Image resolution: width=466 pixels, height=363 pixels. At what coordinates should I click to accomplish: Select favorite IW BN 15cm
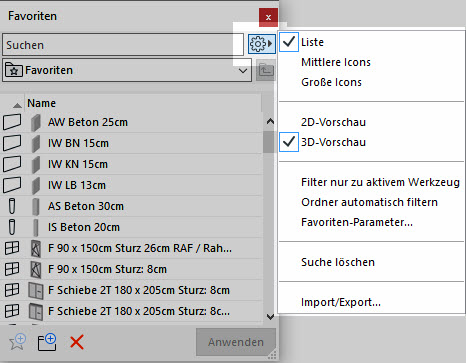[x=132, y=143]
